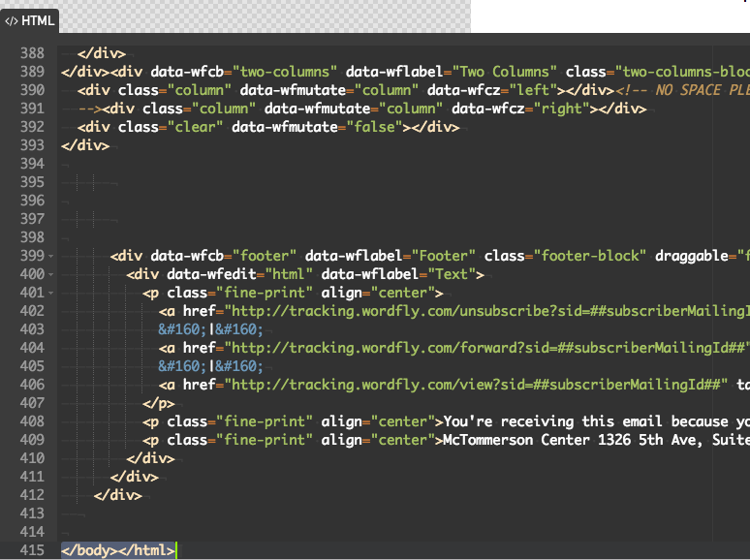Click the "clear" class value on line 392
The image size is (750, 560).
195,127
